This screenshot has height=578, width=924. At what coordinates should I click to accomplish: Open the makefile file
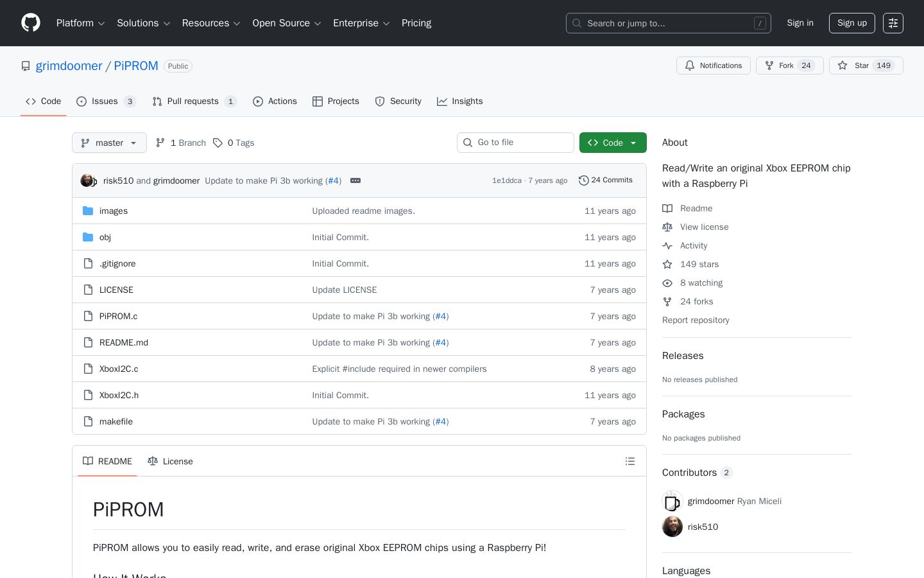click(x=116, y=421)
